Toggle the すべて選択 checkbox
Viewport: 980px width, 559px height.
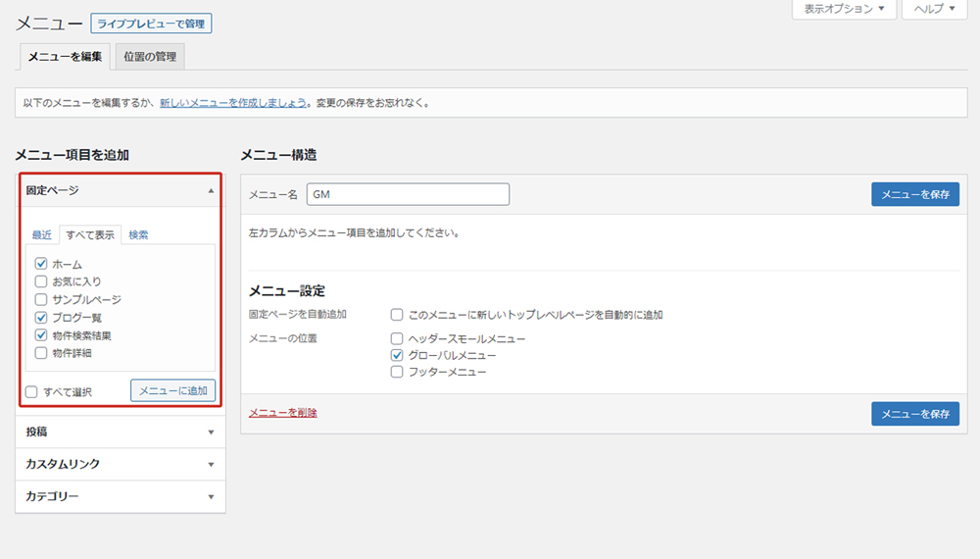(32, 392)
